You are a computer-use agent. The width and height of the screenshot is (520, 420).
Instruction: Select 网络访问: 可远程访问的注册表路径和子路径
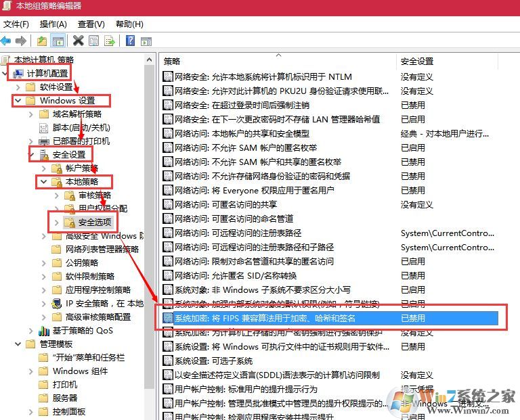[x=254, y=247]
